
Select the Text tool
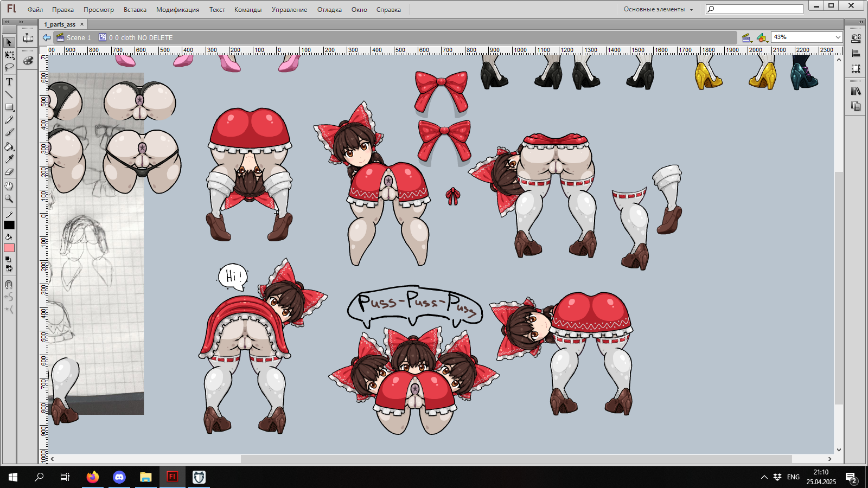click(x=9, y=81)
